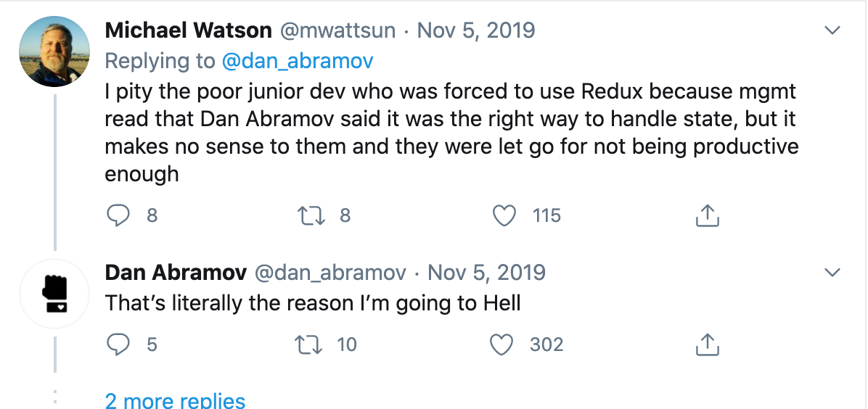Open Michael Watson's Nov 5, 2019 timestamp

pyautogui.click(x=476, y=30)
